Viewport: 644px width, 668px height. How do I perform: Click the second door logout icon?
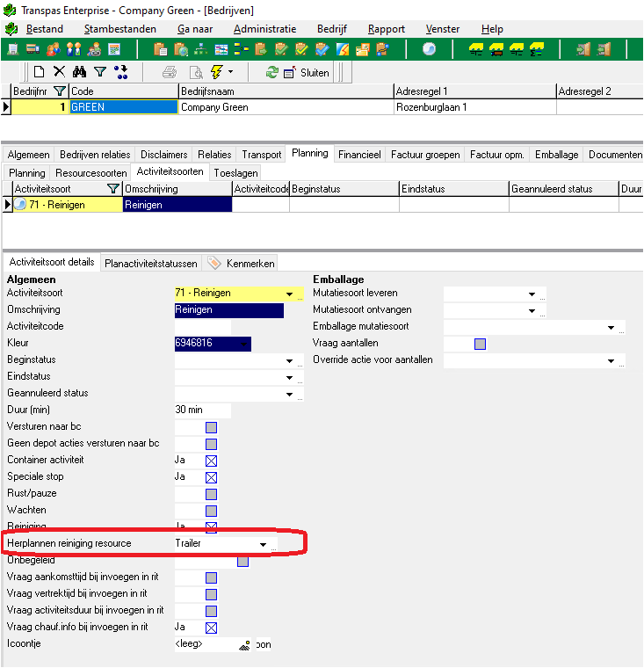point(604,50)
